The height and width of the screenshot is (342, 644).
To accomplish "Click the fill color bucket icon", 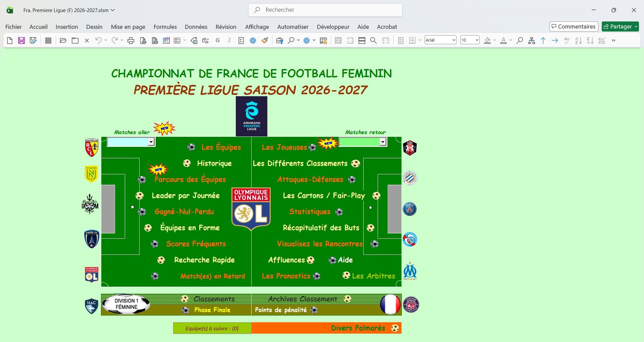I will 488,41.
